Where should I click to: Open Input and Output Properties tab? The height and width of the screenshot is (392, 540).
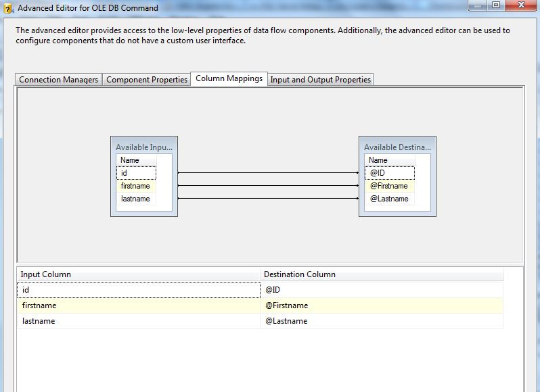click(320, 80)
